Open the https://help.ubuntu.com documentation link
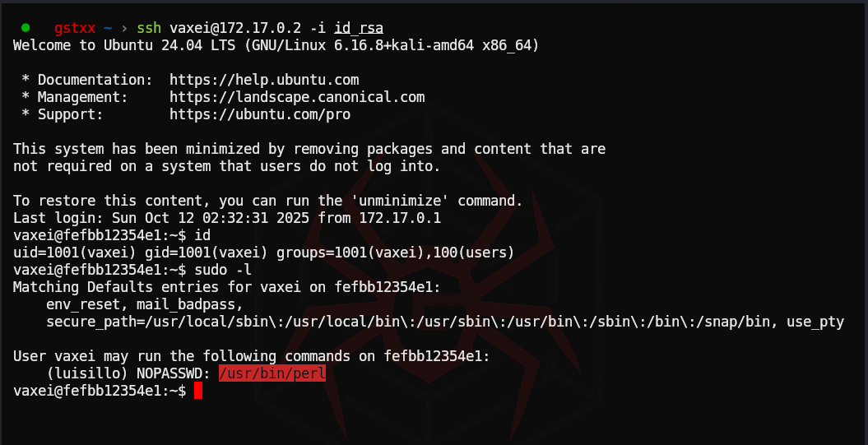868x445 pixels. [264, 80]
